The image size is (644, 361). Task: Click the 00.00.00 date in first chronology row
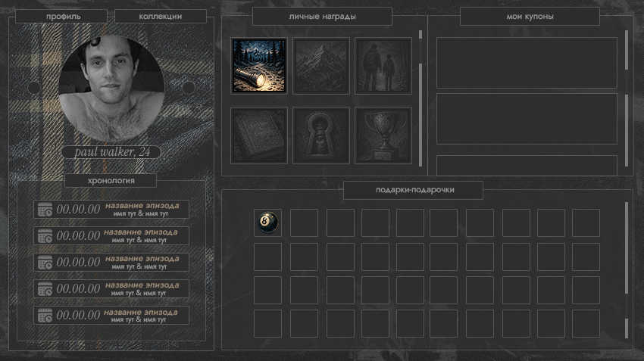tap(78, 209)
